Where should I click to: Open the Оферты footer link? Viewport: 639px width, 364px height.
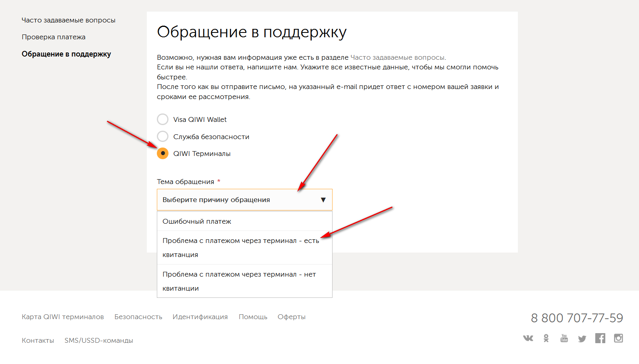click(292, 317)
